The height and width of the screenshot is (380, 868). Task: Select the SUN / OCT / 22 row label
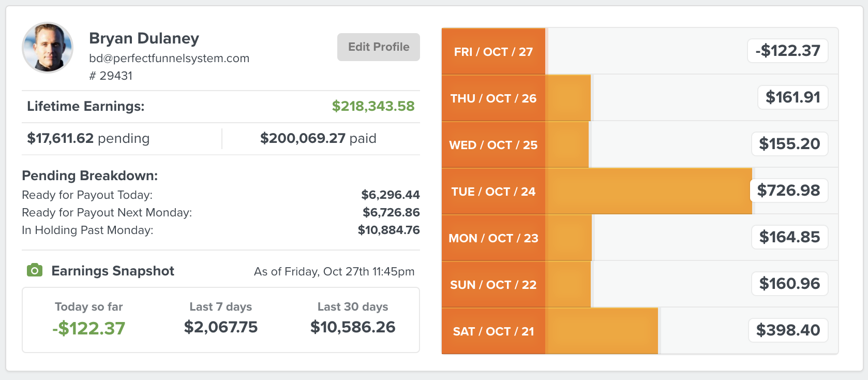pyautogui.click(x=493, y=285)
